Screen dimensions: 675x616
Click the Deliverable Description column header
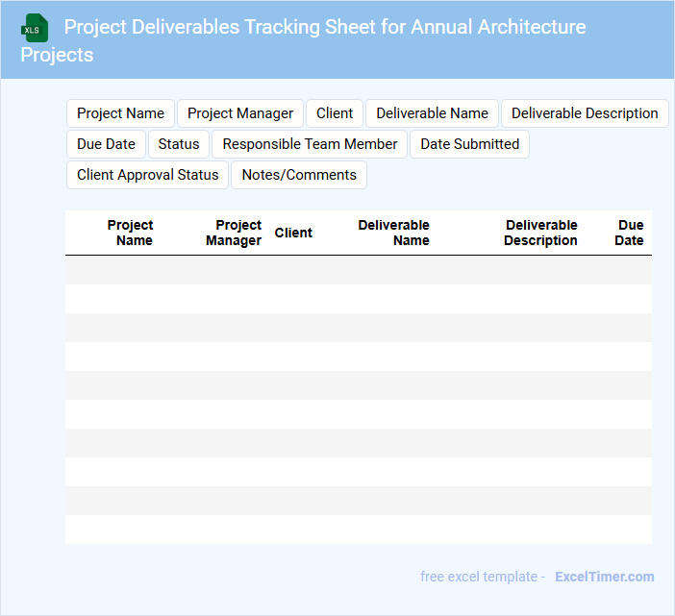pos(540,233)
